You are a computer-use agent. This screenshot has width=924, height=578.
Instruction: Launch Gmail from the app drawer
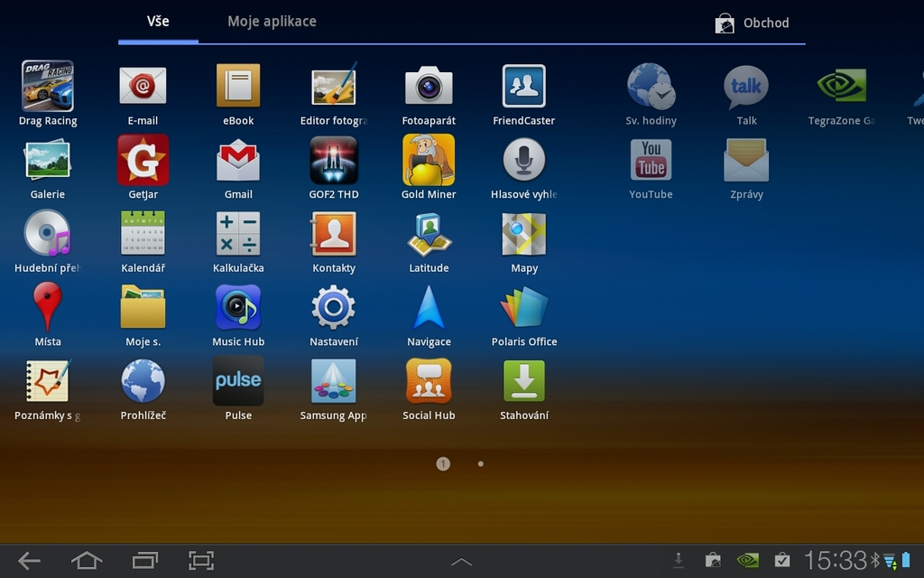237,161
